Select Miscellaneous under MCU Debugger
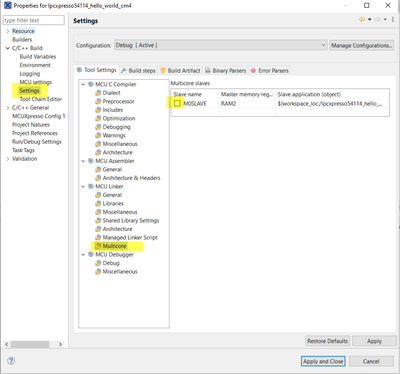This screenshot has width=400, height=374. click(120, 272)
